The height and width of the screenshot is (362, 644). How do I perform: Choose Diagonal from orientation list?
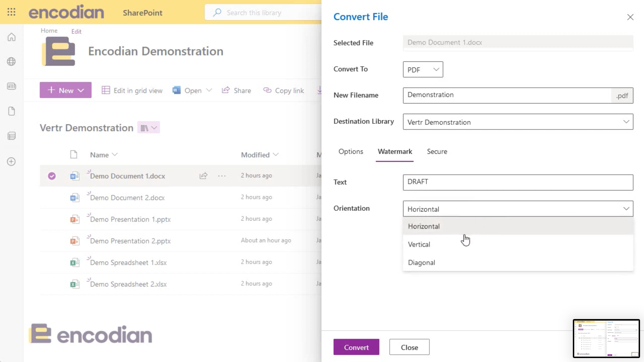(518, 262)
